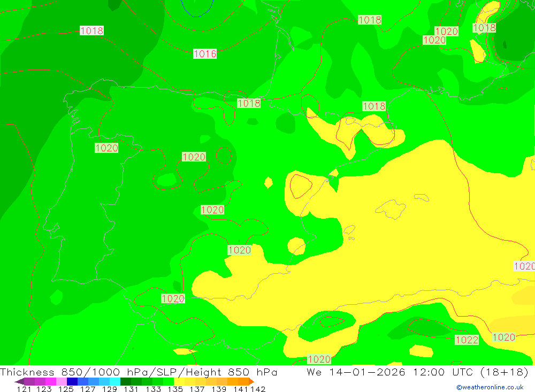Click legend value 133
The width and height of the screenshot is (535, 392).
click(x=153, y=389)
